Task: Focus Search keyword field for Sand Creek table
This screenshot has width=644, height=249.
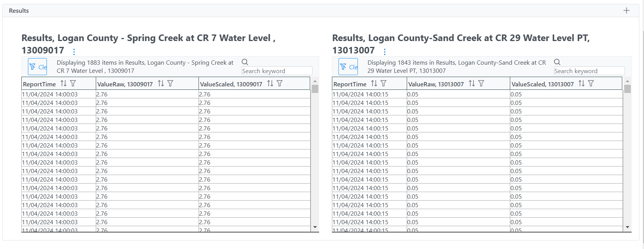Action: tap(589, 71)
